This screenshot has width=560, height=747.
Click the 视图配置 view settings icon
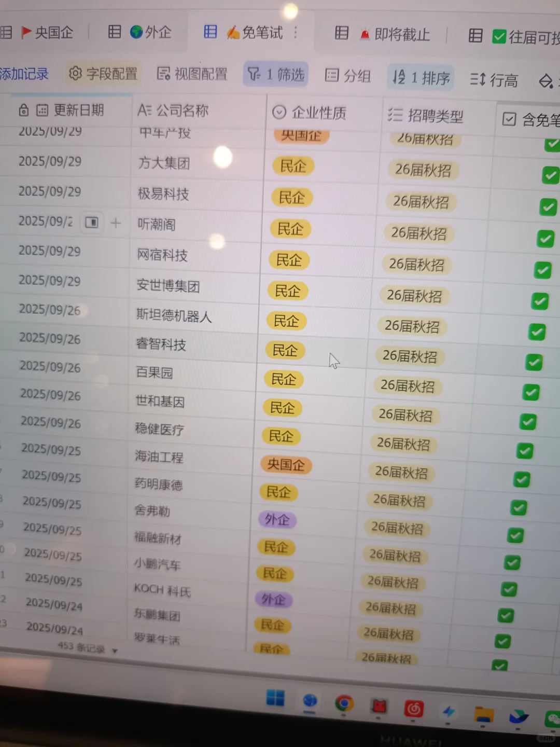(163, 74)
